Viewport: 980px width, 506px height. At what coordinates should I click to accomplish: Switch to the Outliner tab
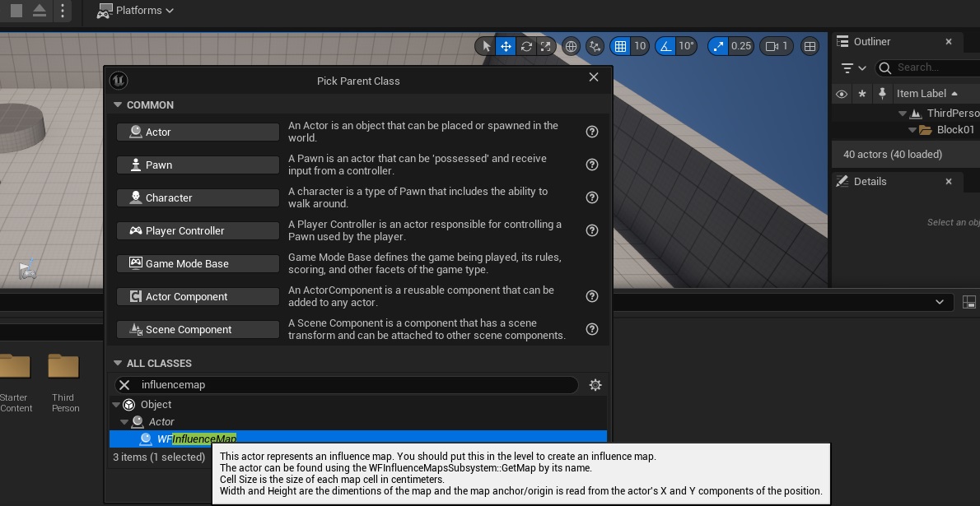click(871, 42)
